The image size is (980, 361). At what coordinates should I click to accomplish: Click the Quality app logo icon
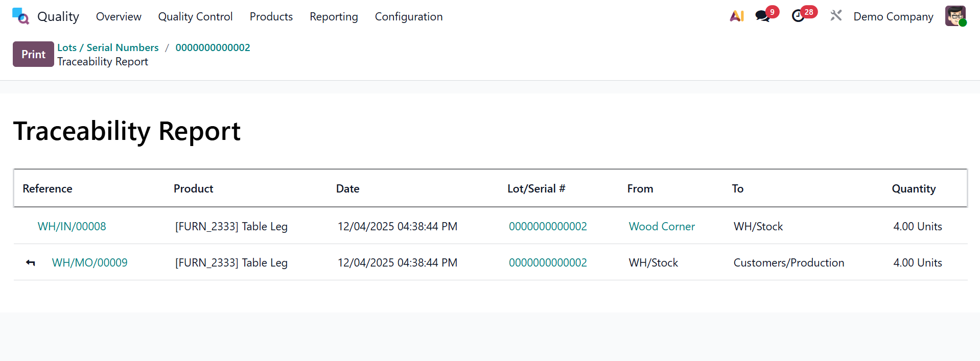20,16
